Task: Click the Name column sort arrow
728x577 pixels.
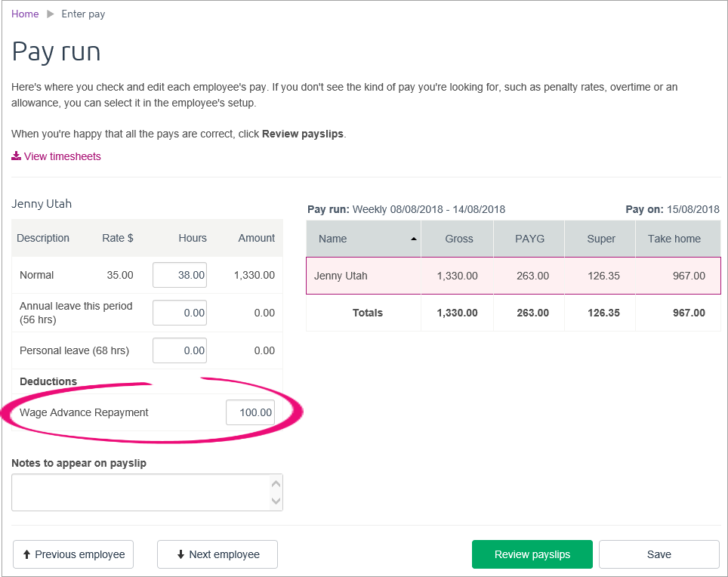Action: (x=413, y=239)
